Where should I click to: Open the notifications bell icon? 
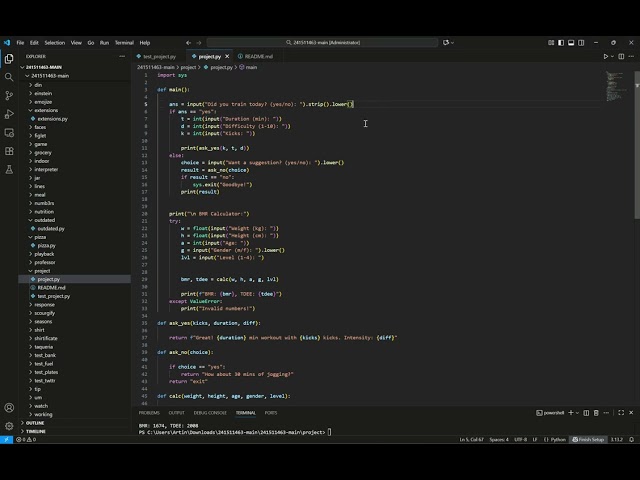(x=631, y=440)
